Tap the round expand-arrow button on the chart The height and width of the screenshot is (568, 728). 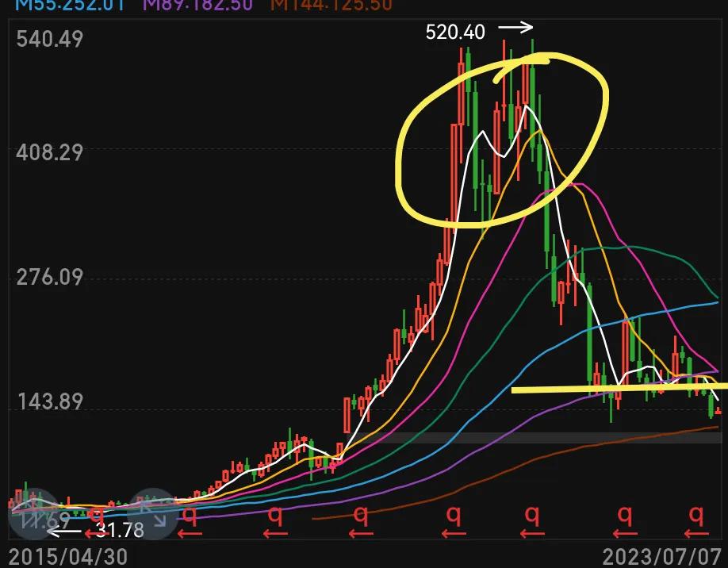[x=153, y=514]
